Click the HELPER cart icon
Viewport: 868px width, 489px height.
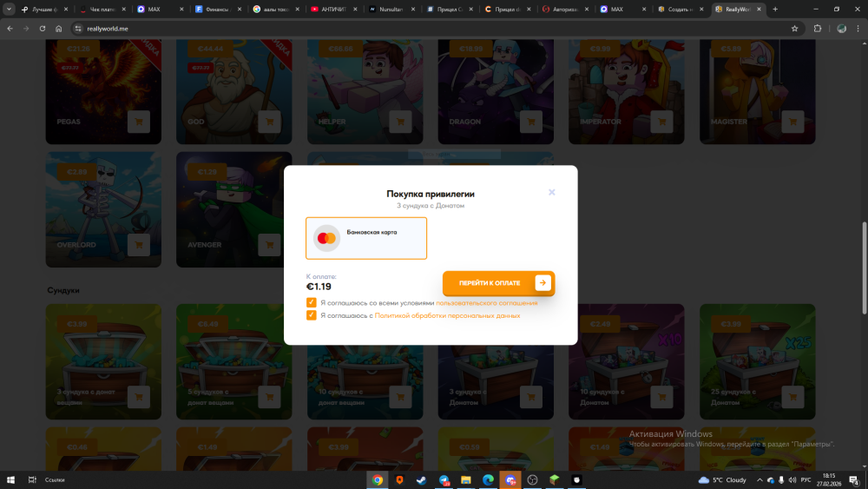pyautogui.click(x=400, y=122)
